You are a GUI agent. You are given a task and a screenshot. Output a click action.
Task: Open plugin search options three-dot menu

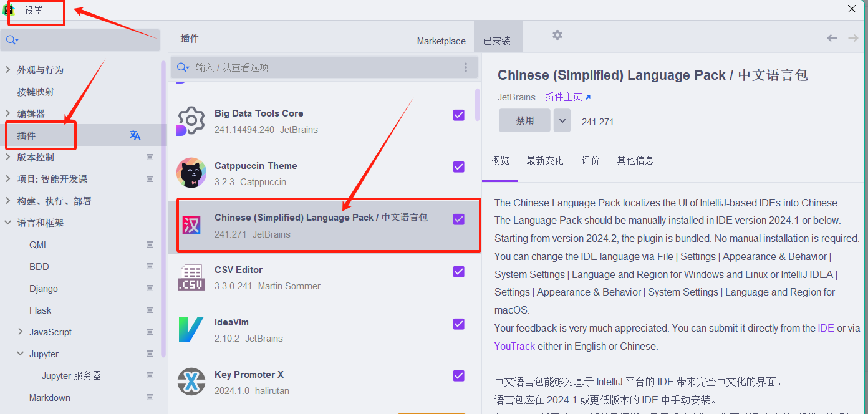click(x=465, y=67)
